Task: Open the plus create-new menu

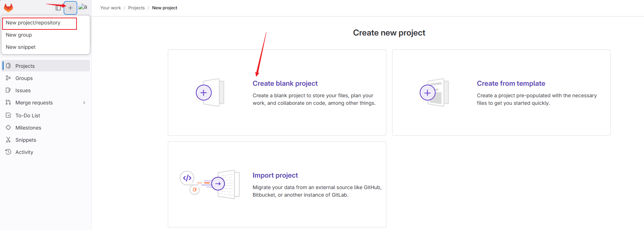Action: [x=70, y=8]
